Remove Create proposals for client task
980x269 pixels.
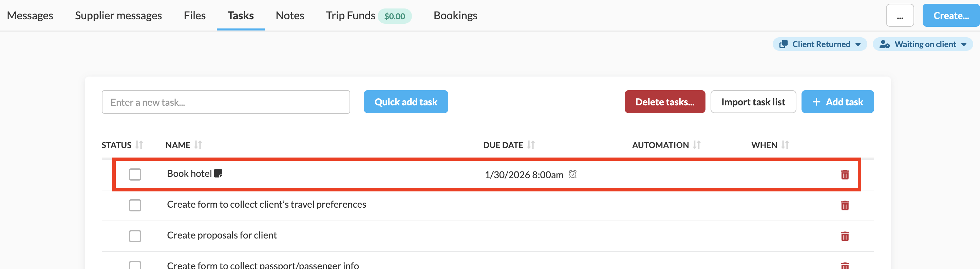click(x=845, y=236)
